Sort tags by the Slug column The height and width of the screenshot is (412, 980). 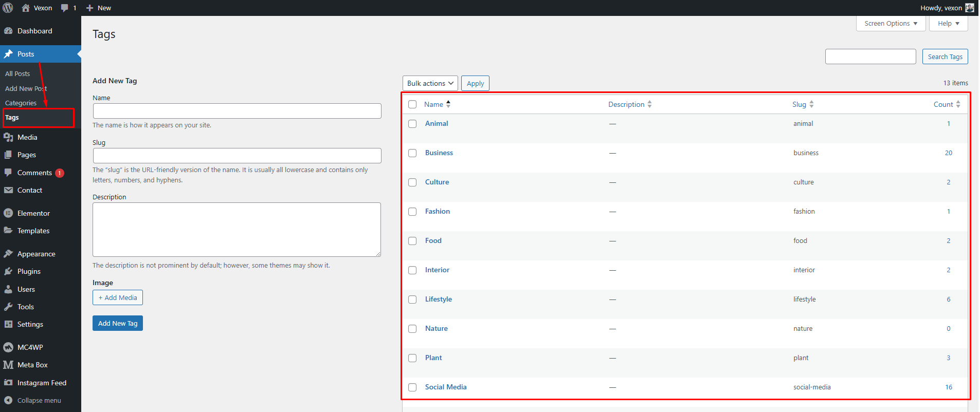click(803, 104)
